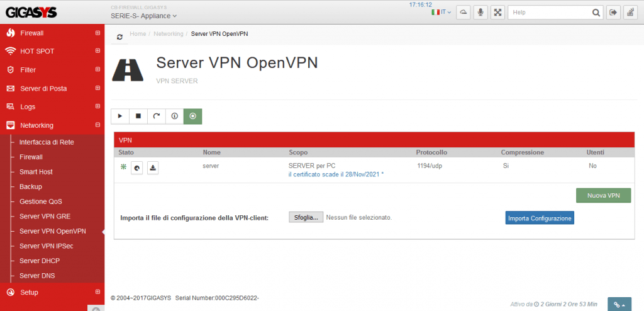Expand the Server di Posta plus sign
This screenshot has height=311, width=644.
[x=97, y=88]
